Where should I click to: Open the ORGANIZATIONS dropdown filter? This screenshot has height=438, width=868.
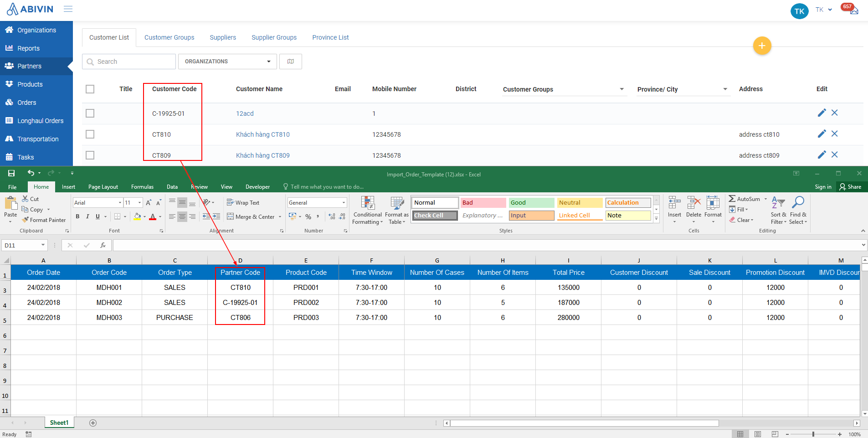coord(227,62)
